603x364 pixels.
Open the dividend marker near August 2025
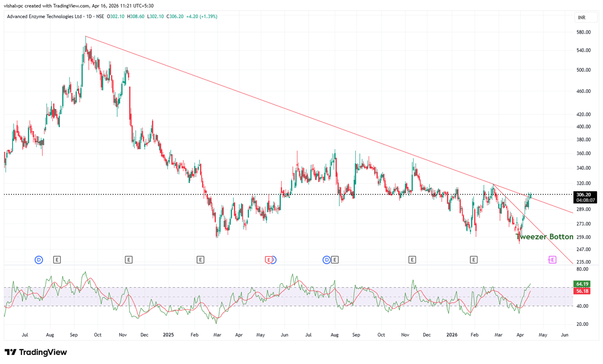tap(326, 260)
